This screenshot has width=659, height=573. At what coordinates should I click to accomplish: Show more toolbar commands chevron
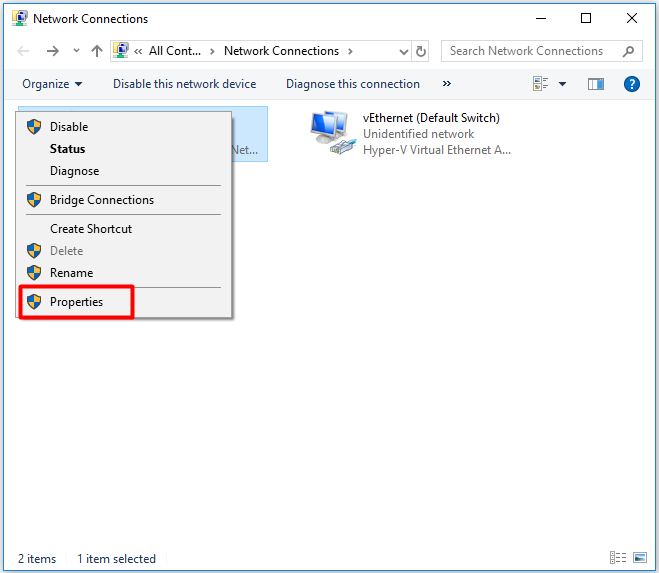tap(446, 84)
